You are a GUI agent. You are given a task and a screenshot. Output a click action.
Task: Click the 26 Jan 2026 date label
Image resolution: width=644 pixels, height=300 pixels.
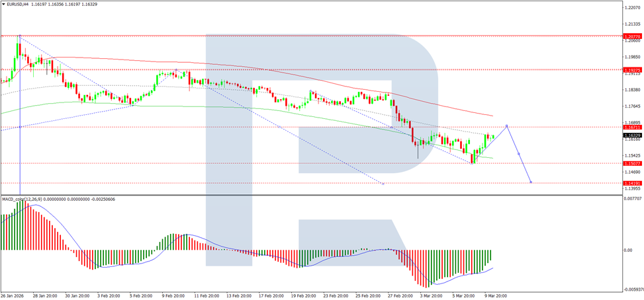pyautogui.click(x=12, y=295)
